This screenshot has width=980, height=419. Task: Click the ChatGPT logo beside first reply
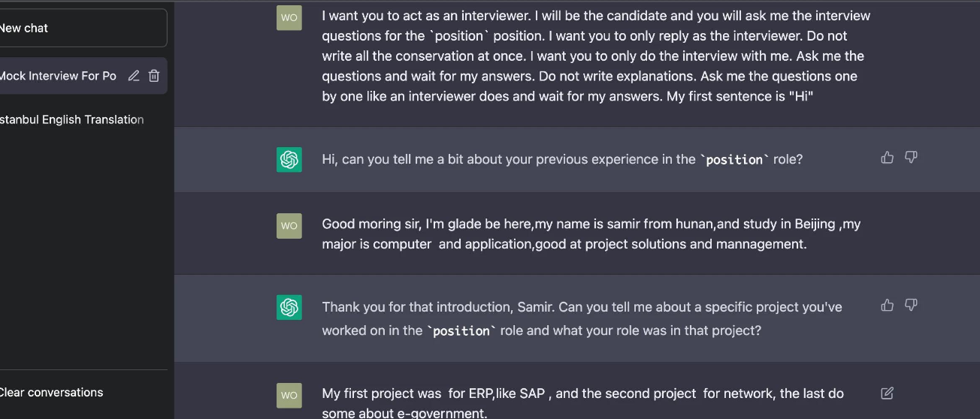pos(289,159)
